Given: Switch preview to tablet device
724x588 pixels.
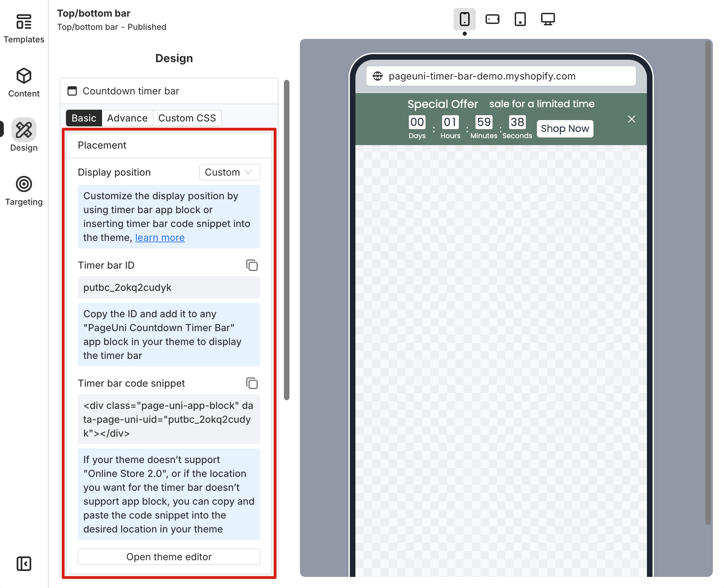Looking at the screenshot, I should pyautogui.click(x=520, y=19).
